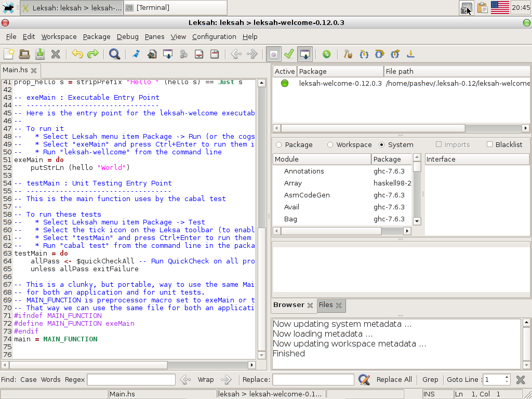532x399 pixels.
Task: Click the debug step local icon
Action: tap(379, 54)
